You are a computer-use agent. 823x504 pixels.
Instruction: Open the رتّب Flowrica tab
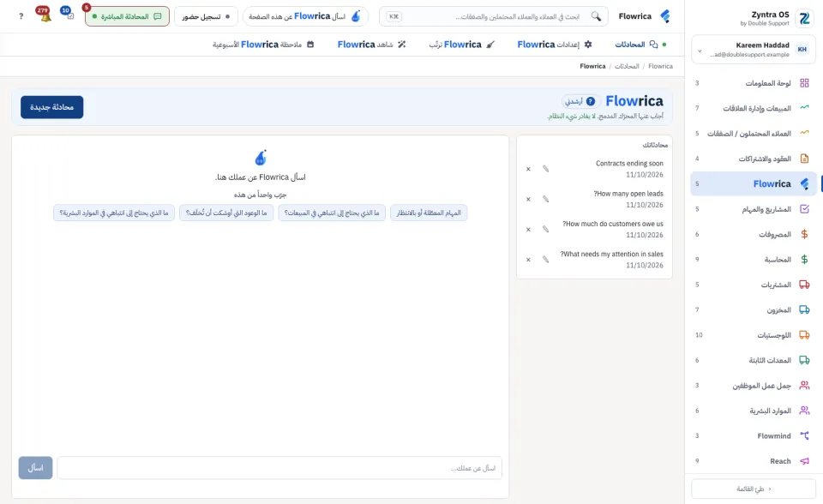pos(461,45)
